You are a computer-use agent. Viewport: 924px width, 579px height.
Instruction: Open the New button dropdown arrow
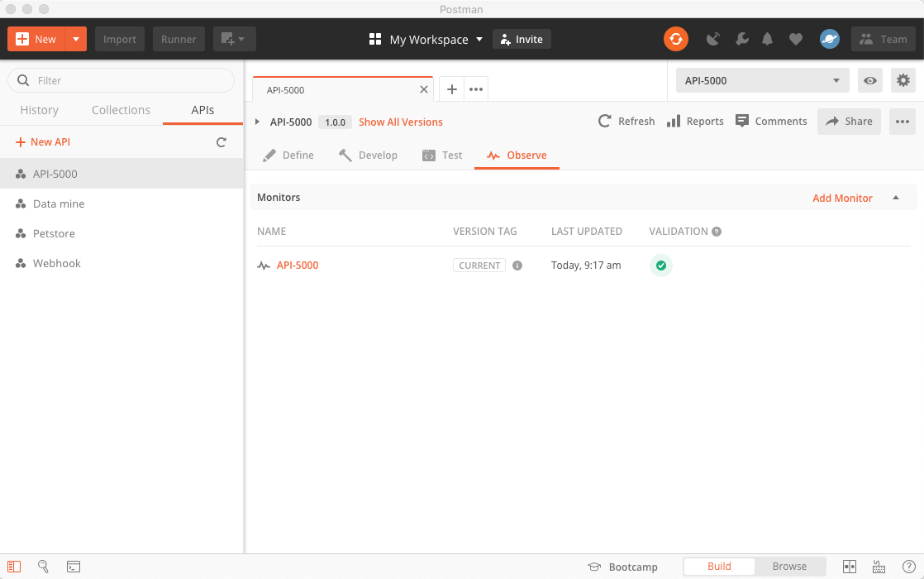click(x=76, y=39)
